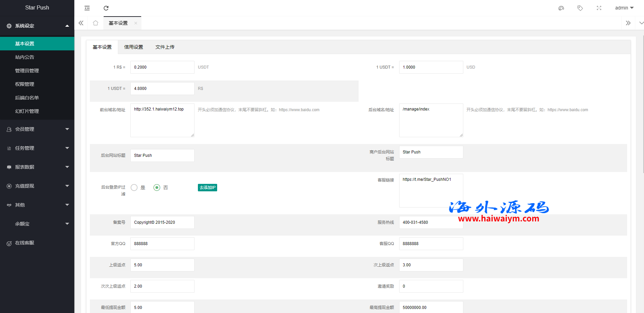
Task: Go to home tab icon
Action: click(96, 23)
